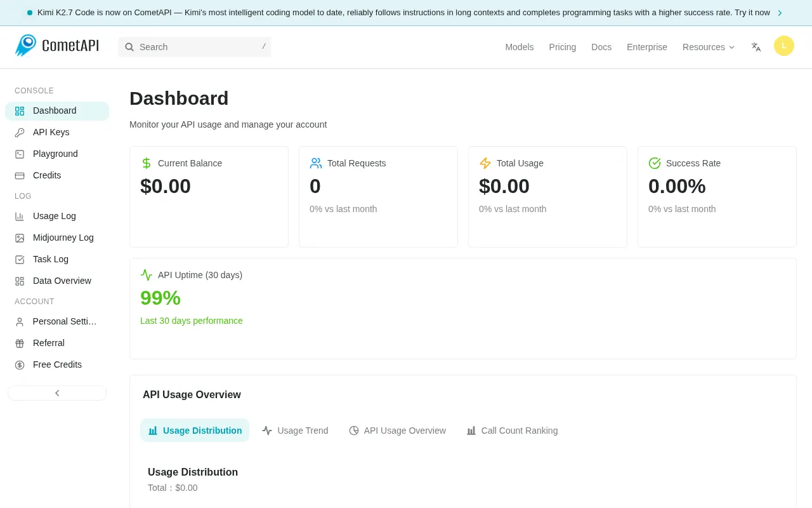This screenshot has width=812, height=508.
Task: Collapse the sidebar with the left chevron
Action: pyautogui.click(x=57, y=393)
